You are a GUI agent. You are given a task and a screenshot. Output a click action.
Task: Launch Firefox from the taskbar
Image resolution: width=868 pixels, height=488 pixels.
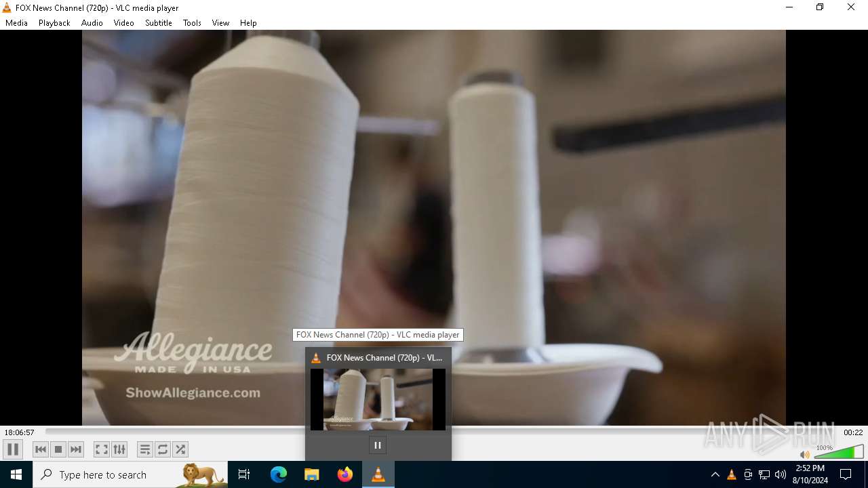click(x=345, y=474)
